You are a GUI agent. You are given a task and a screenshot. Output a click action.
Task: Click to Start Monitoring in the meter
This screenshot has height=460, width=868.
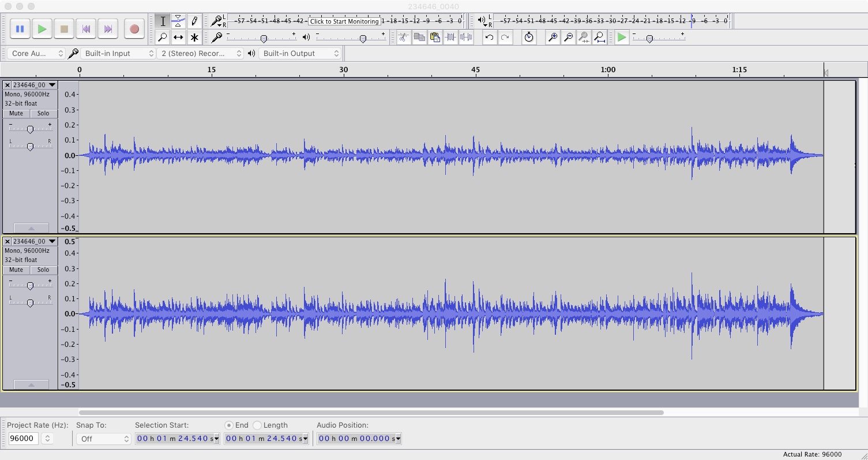pyautogui.click(x=344, y=21)
